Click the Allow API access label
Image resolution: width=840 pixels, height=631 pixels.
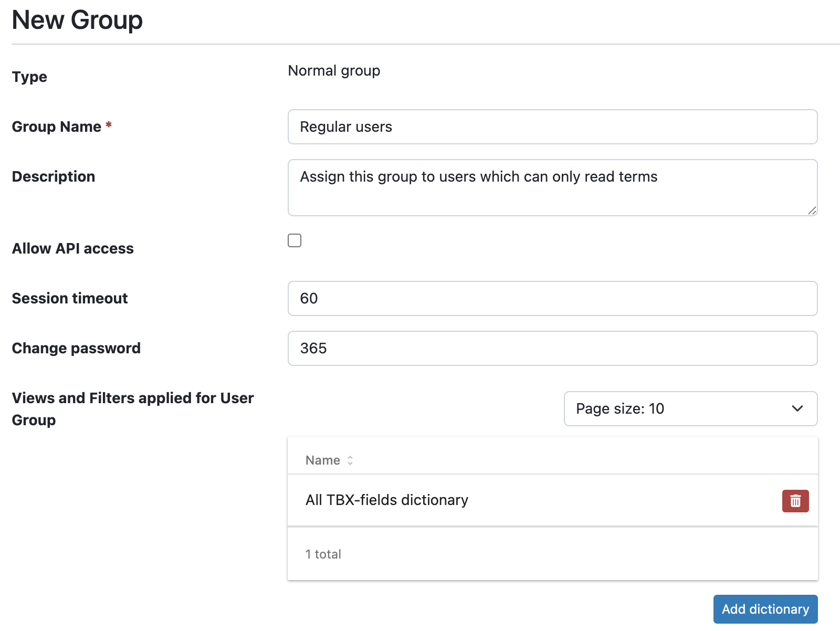[73, 248]
